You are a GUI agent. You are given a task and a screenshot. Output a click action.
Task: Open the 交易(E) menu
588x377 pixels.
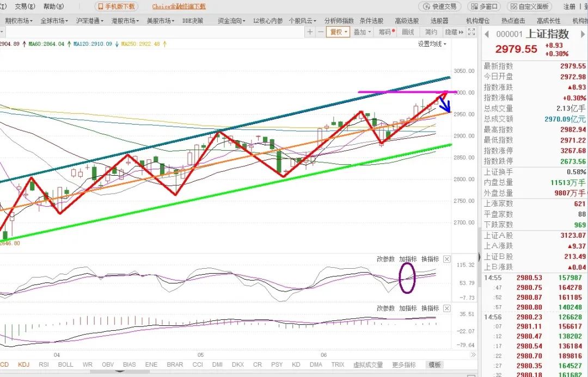pyautogui.click(x=24, y=7)
